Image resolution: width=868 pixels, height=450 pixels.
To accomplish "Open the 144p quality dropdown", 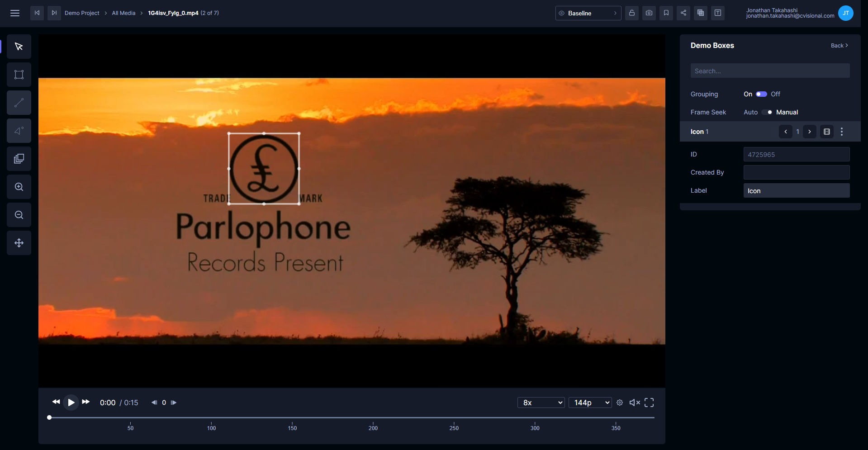I will click(x=590, y=403).
